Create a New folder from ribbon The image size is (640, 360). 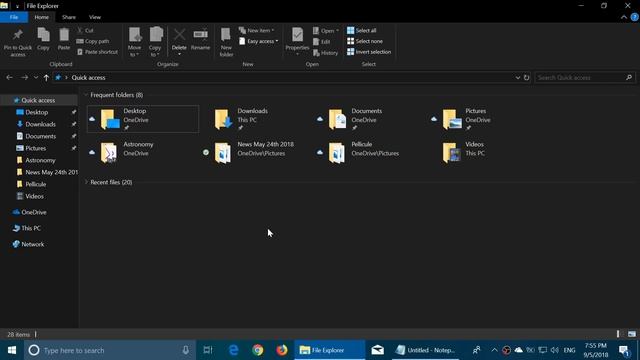pyautogui.click(x=226, y=42)
